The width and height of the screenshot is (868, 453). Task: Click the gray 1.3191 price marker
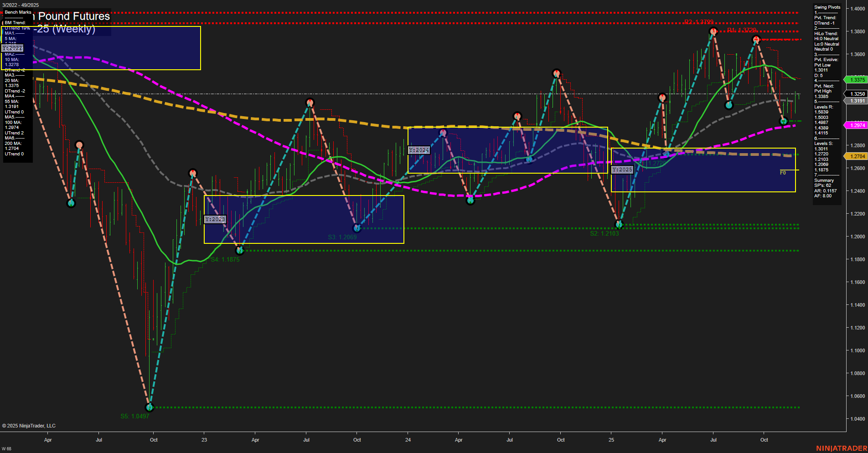coord(856,101)
